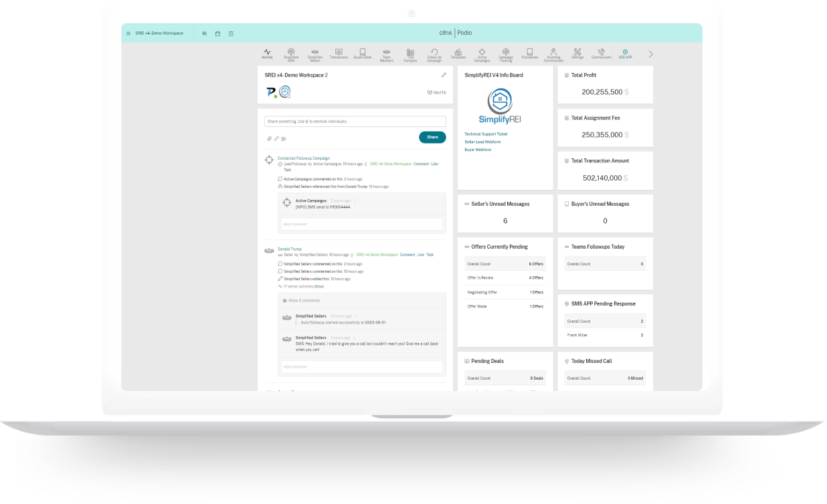Open the SREI v4-Demo Workspace link in Donald Trump post
The height and width of the screenshot is (504, 827).
377,255
